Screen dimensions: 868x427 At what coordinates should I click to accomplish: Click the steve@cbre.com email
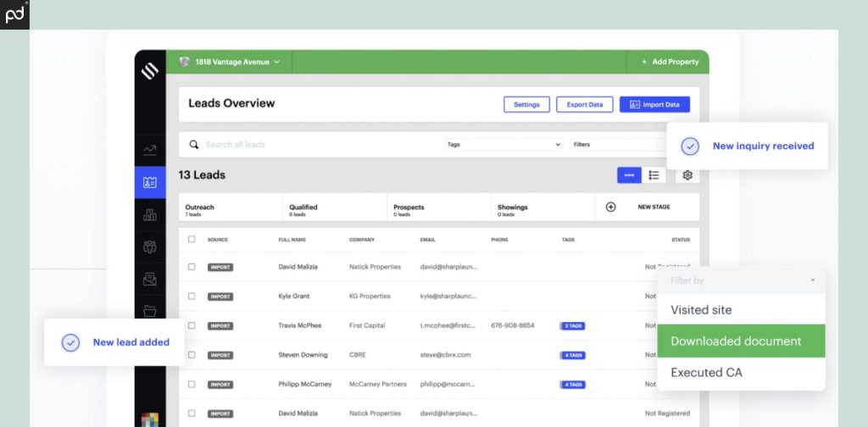pyautogui.click(x=445, y=355)
